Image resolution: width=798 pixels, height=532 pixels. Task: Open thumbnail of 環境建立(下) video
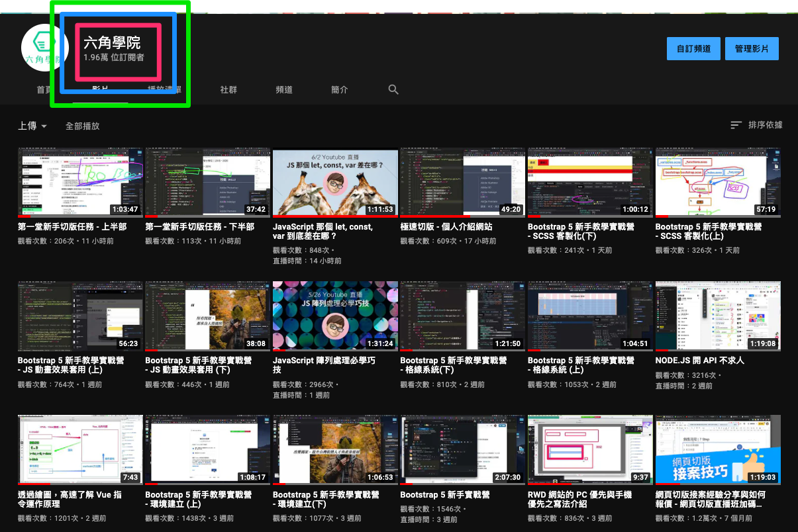[x=335, y=450]
